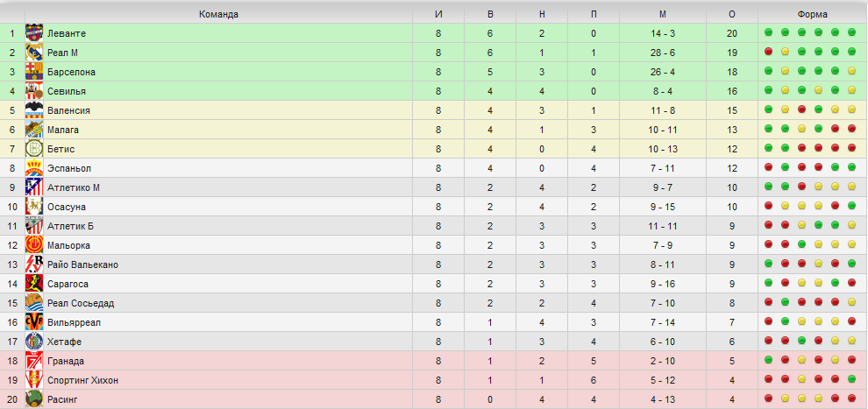This screenshot has height=409, width=868.
Task: Click the Реал М club crest
Action: coord(34,53)
